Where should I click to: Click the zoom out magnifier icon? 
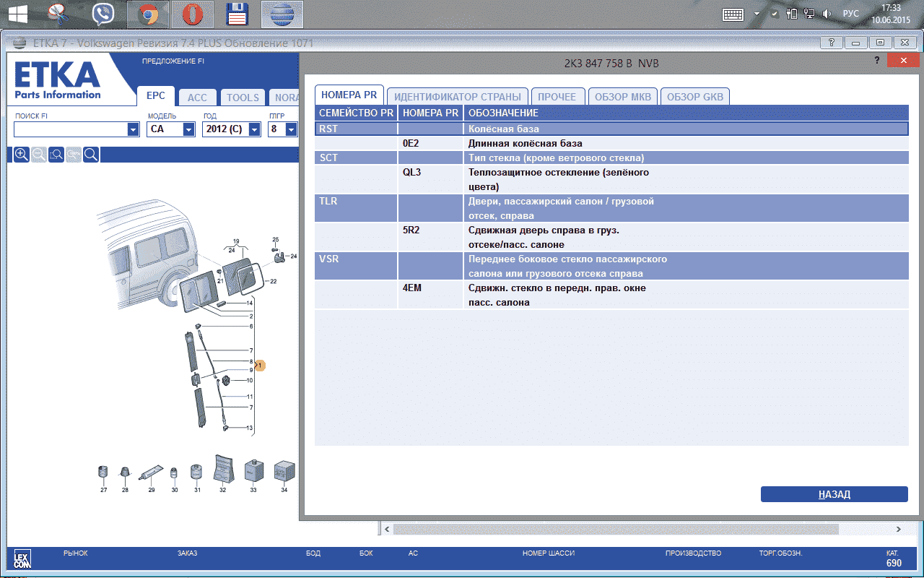[39, 154]
